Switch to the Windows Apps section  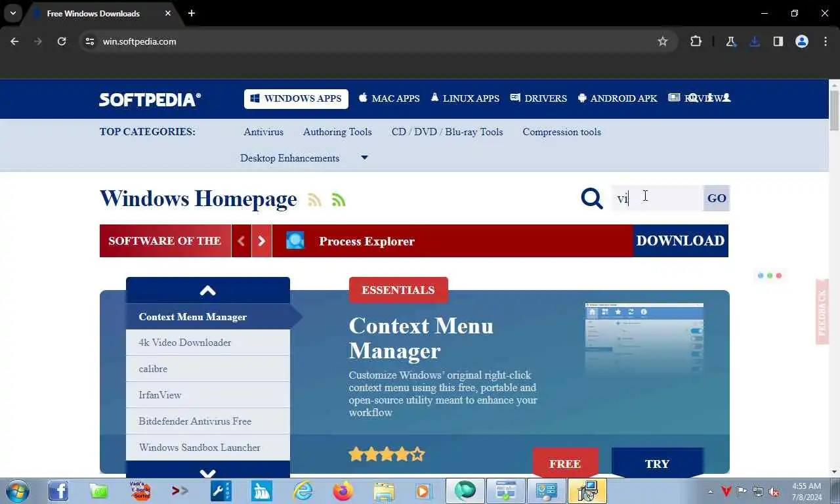296,98
